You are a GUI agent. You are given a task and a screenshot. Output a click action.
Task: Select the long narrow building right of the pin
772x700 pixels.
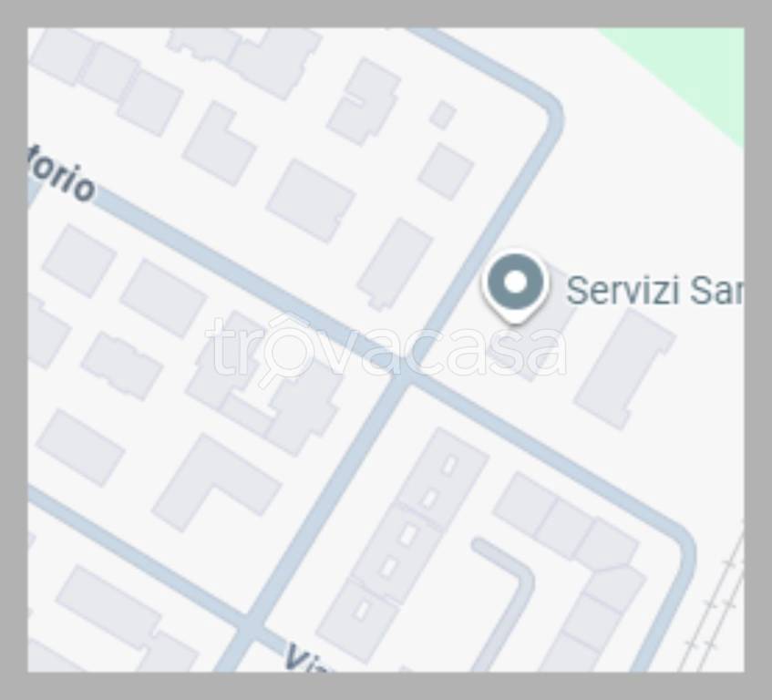tap(625, 369)
